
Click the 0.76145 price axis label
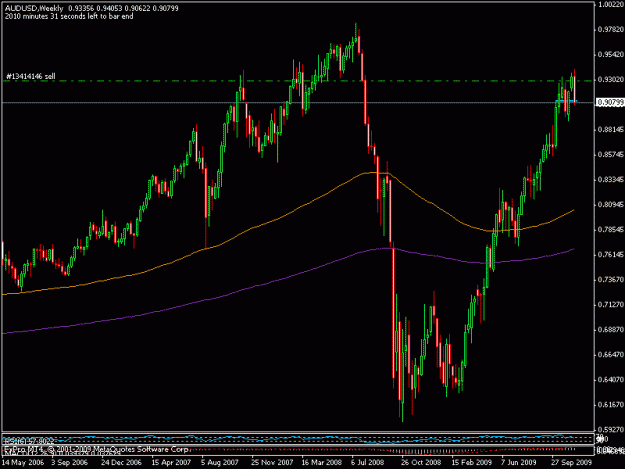[610, 255]
